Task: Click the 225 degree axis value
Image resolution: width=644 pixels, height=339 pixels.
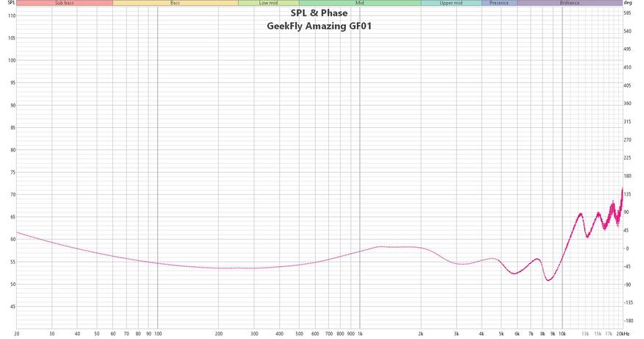Action: [x=627, y=158]
